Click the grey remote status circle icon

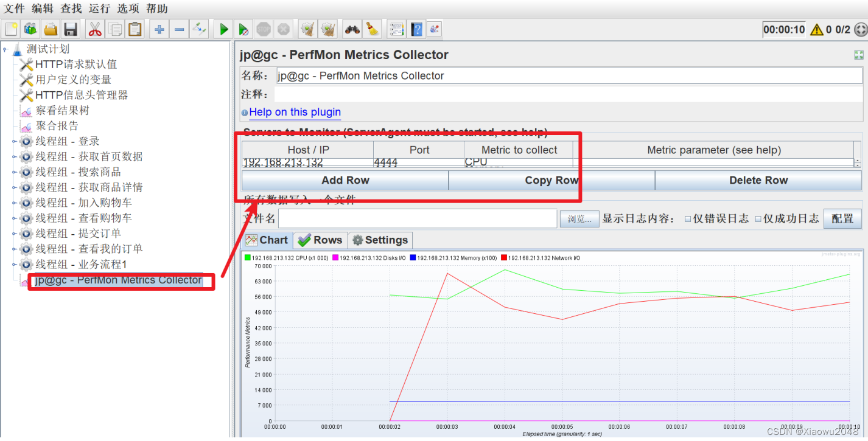tap(860, 29)
